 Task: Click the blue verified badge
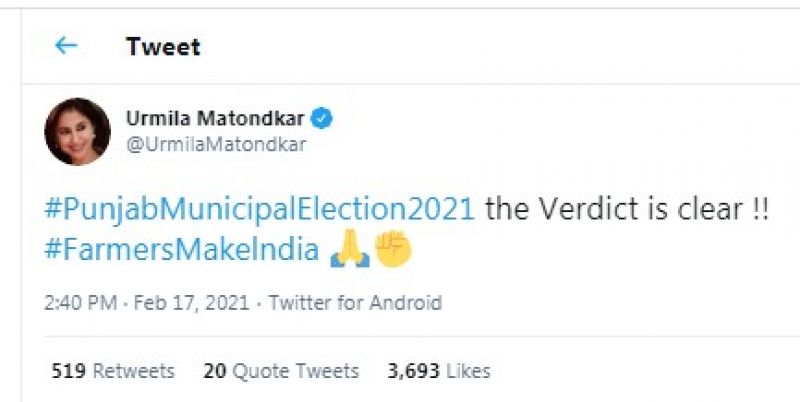click(322, 119)
